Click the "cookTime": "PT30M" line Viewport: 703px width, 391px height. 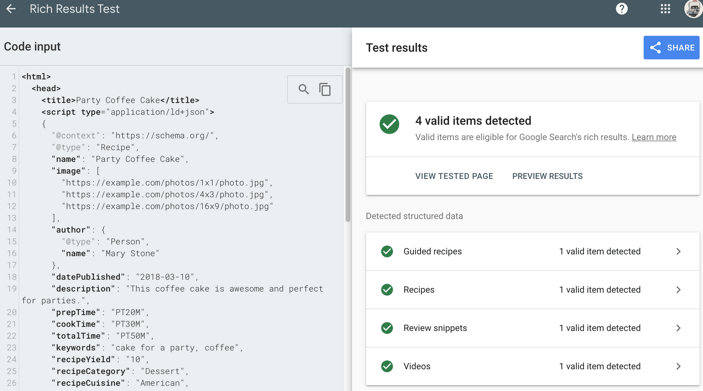[x=100, y=324]
